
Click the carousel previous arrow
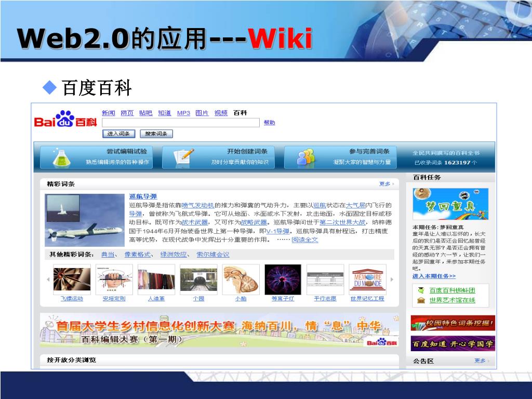click(x=48, y=280)
